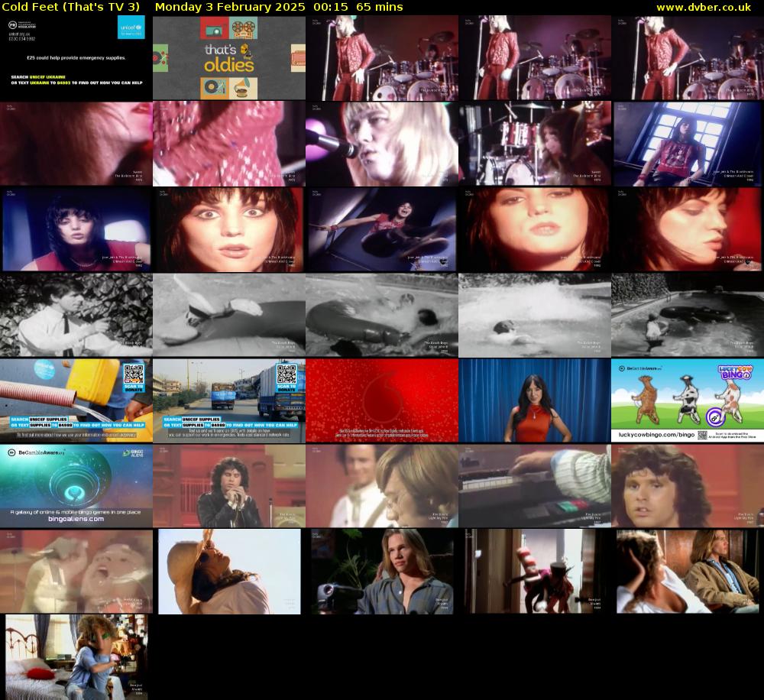This screenshot has height=700, width=764.
Task: Select the UNICEF supply trucks on road thumbnail
Action: [229, 400]
